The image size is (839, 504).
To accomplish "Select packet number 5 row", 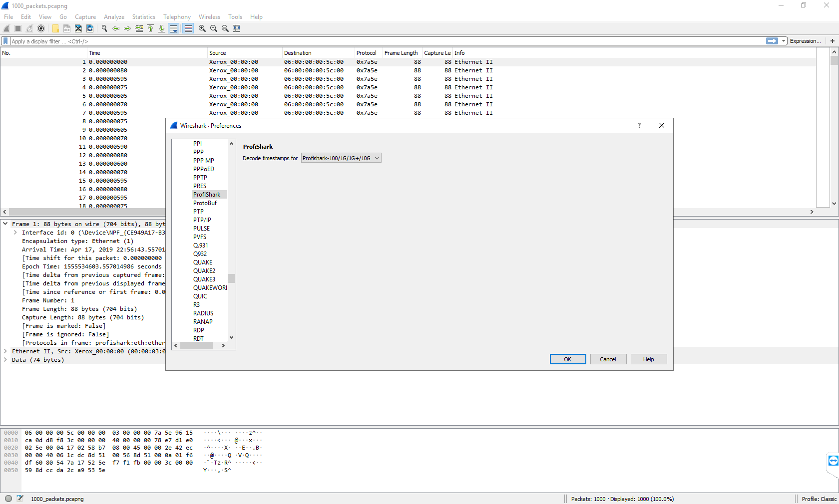I will 408,96.
